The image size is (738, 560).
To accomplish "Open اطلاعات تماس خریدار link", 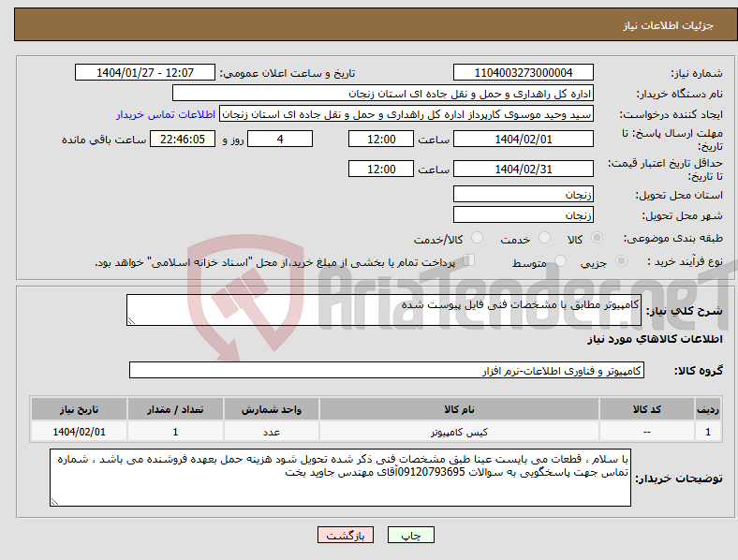I will click(x=166, y=114).
